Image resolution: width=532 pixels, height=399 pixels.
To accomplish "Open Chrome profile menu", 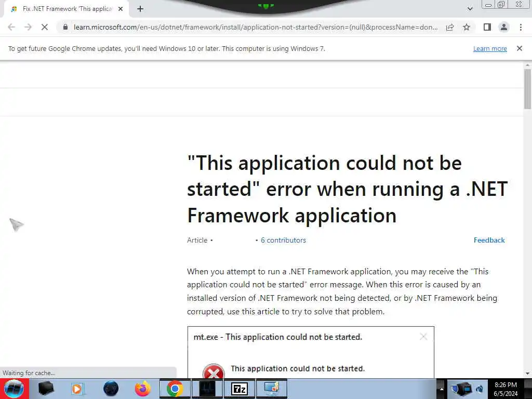I will point(504,27).
